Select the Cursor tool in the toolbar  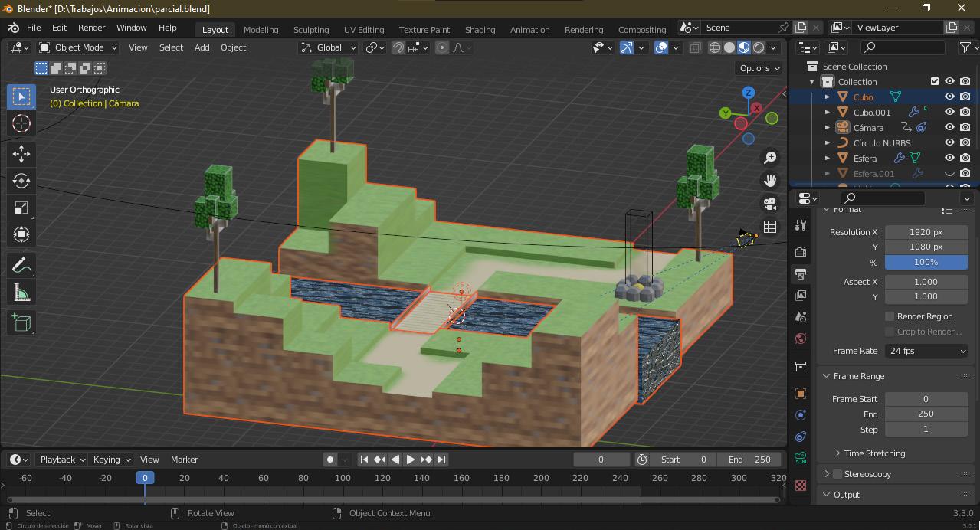[21, 123]
